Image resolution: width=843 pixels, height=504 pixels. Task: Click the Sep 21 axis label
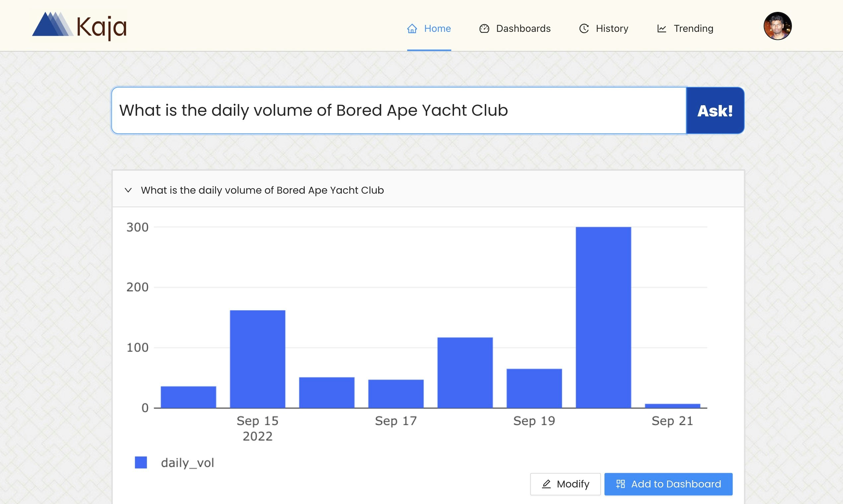[x=672, y=421]
